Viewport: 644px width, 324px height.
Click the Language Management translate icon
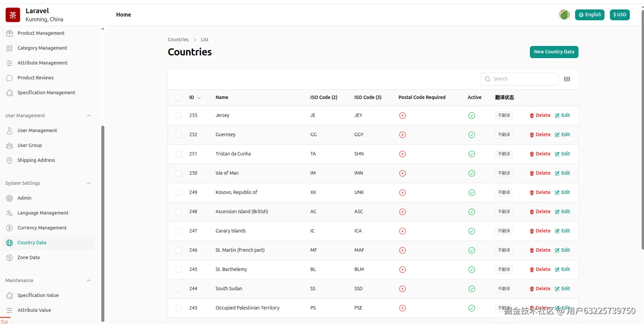pyautogui.click(x=9, y=213)
